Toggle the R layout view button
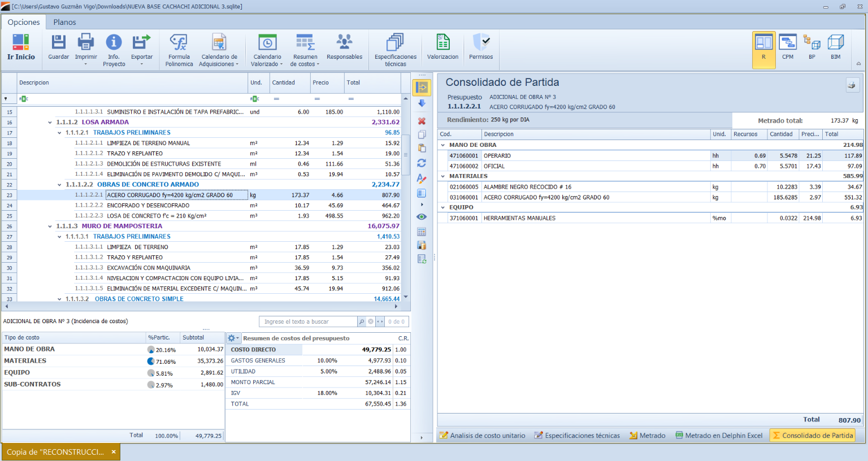The image size is (868, 461). [763, 45]
